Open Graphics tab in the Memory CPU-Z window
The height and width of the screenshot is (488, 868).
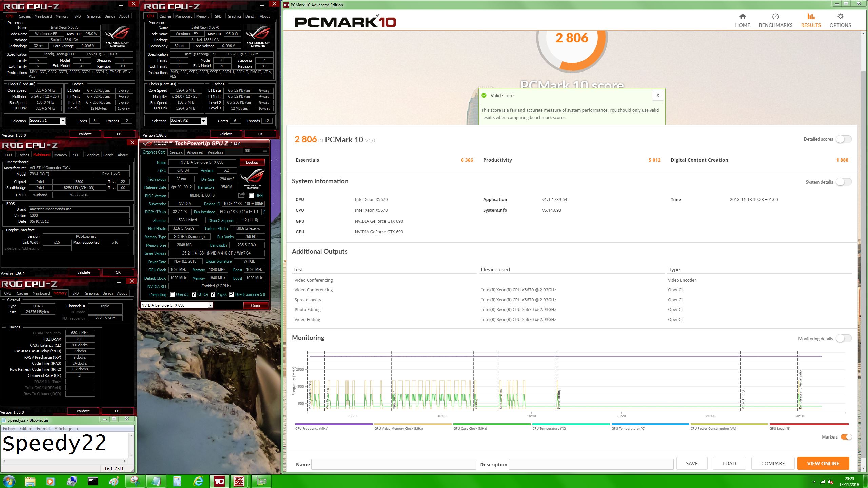[92, 293]
